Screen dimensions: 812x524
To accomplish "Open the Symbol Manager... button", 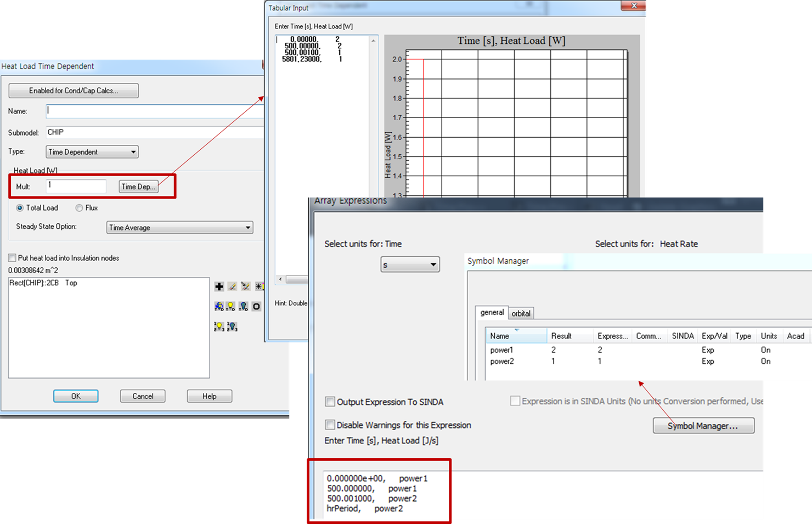I will [703, 426].
